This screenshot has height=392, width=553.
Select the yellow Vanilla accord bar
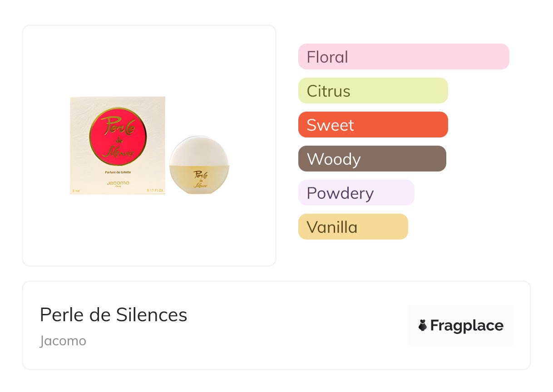point(353,227)
